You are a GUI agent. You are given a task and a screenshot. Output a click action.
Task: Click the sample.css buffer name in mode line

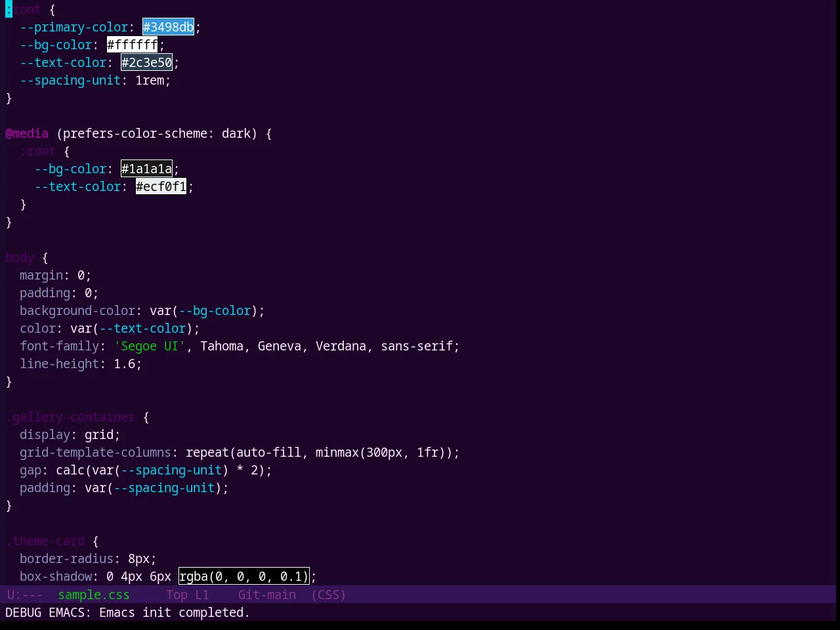94,595
